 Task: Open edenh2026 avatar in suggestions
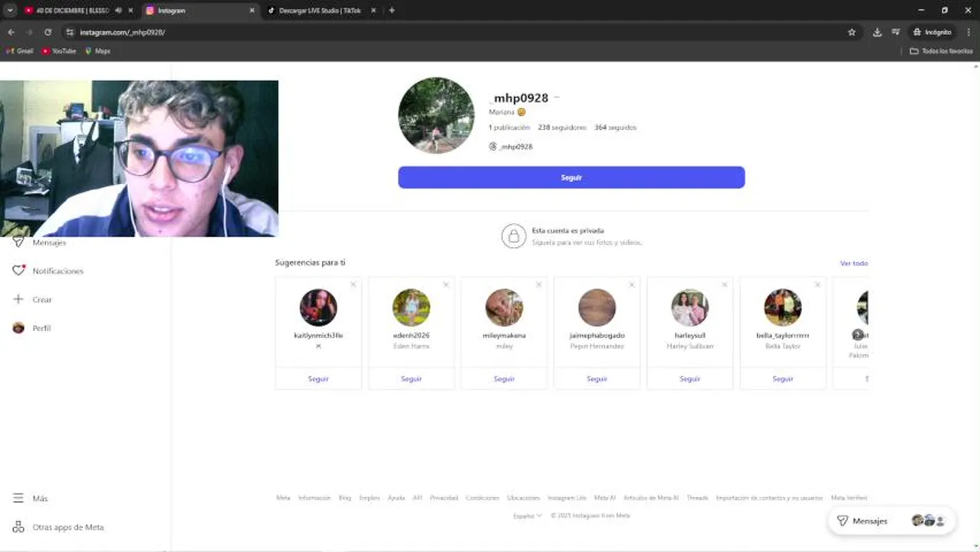[x=411, y=307]
